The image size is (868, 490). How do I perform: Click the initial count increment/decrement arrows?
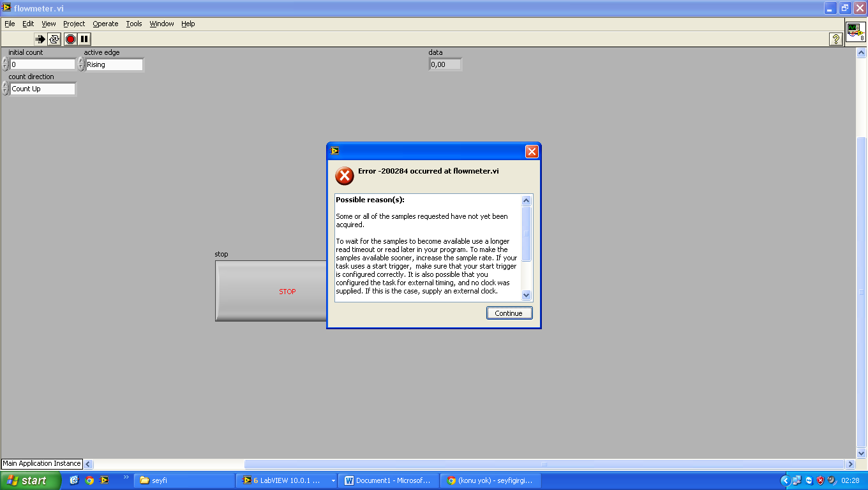pyautogui.click(x=5, y=64)
